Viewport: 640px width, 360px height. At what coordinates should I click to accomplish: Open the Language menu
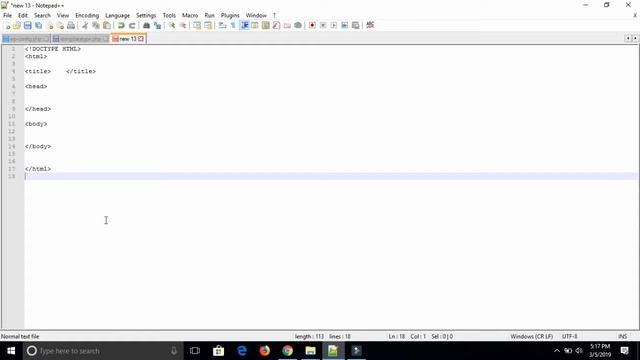coord(118,16)
